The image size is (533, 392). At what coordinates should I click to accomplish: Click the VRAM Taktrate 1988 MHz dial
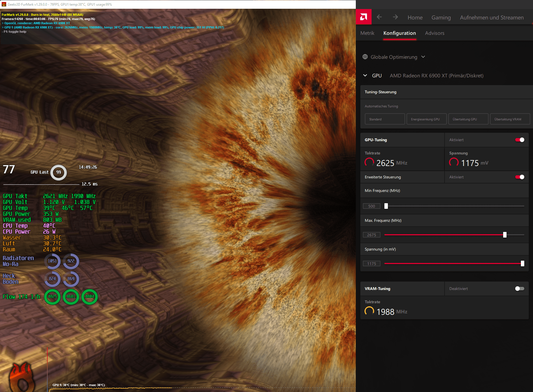[x=369, y=311]
